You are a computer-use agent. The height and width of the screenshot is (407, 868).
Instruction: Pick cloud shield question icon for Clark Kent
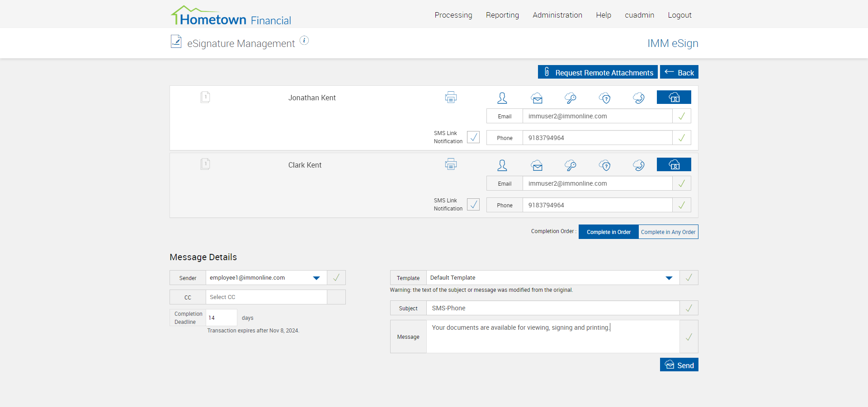pyautogui.click(x=605, y=165)
